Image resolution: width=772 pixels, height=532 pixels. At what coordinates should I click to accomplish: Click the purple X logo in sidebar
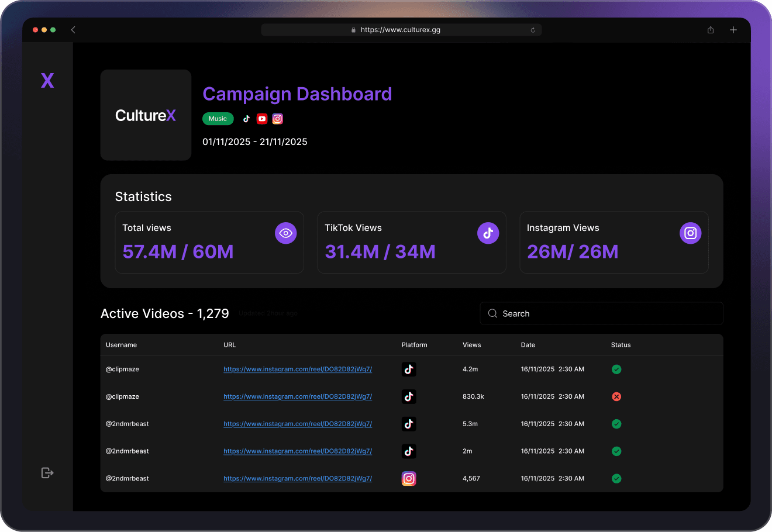[x=47, y=81]
